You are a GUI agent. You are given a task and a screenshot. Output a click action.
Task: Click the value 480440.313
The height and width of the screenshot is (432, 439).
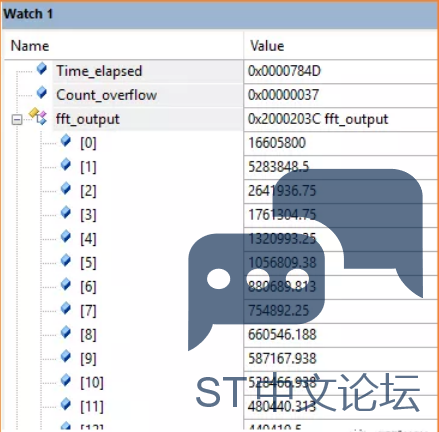[x=282, y=407]
